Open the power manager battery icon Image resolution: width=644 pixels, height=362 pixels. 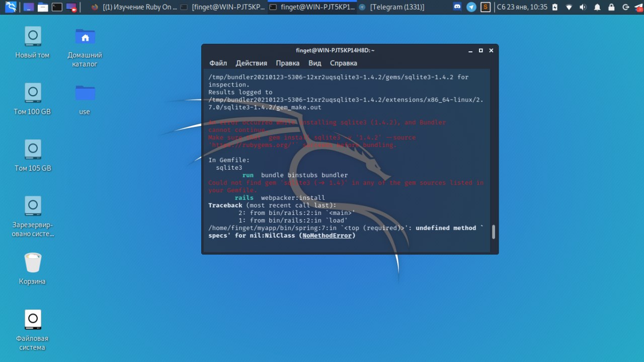coord(555,7)
